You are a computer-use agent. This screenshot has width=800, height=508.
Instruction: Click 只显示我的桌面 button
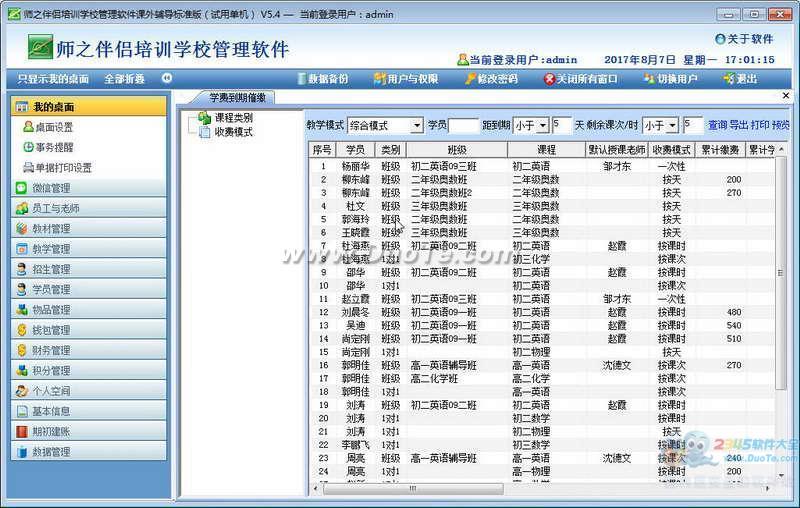[x=53, y=79]
